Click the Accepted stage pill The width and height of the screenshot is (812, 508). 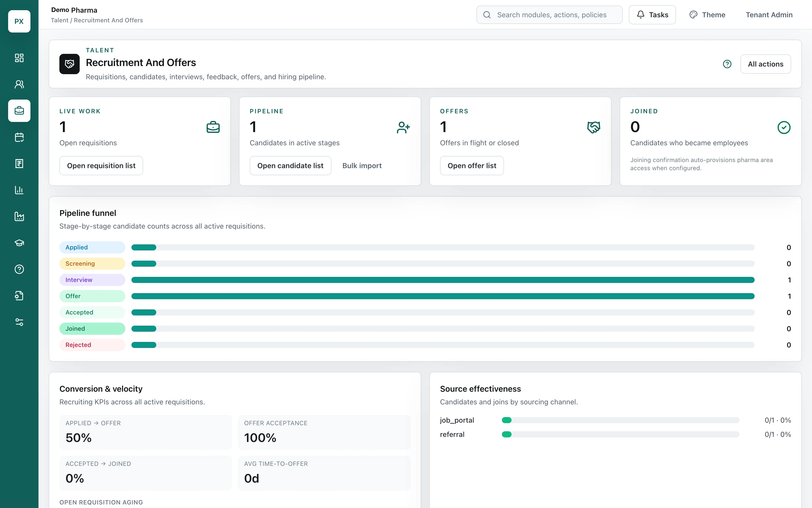92,312
